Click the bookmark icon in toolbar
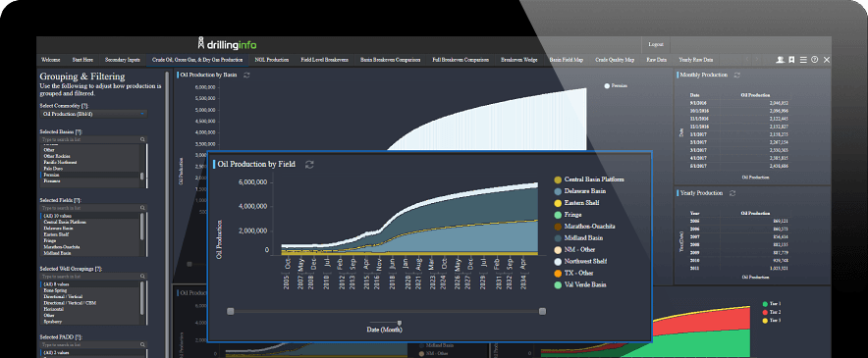 tap(791, 60)
